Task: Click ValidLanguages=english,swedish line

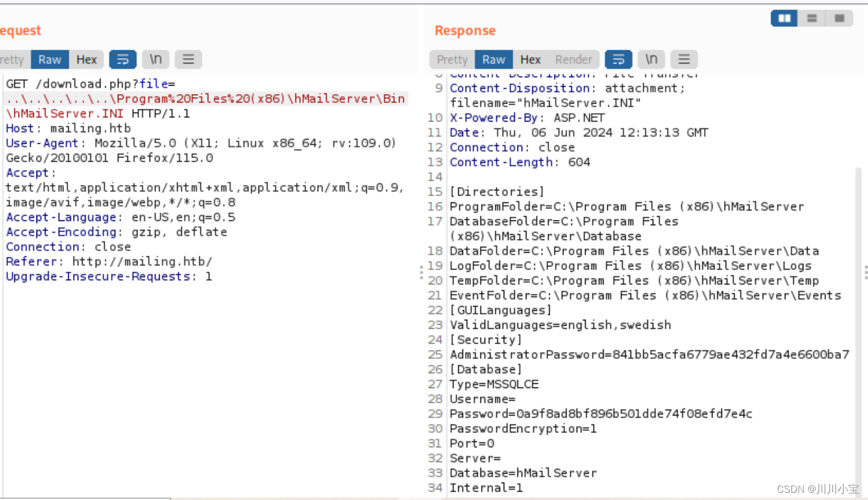Action: pos(561,325)
